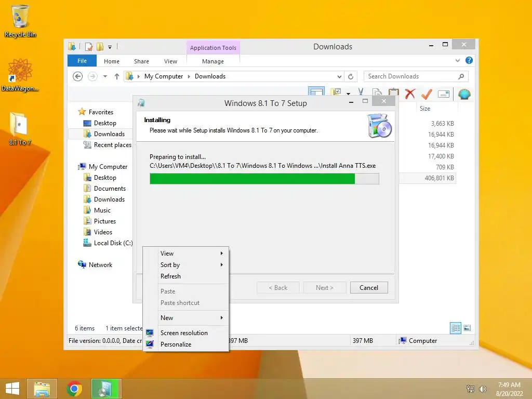Open the Home ribbon tab

112,61
